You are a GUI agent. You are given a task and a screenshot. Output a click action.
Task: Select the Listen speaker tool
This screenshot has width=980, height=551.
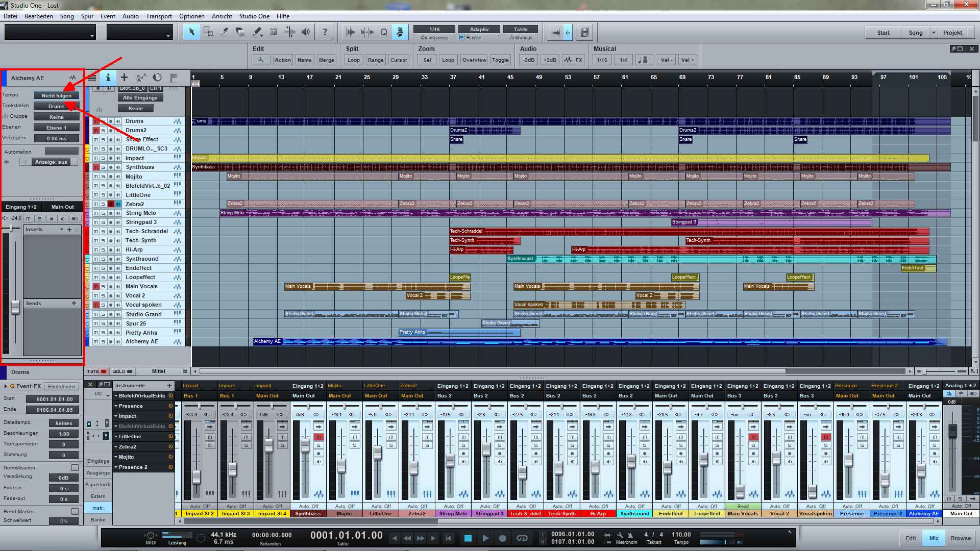point(306,32)
